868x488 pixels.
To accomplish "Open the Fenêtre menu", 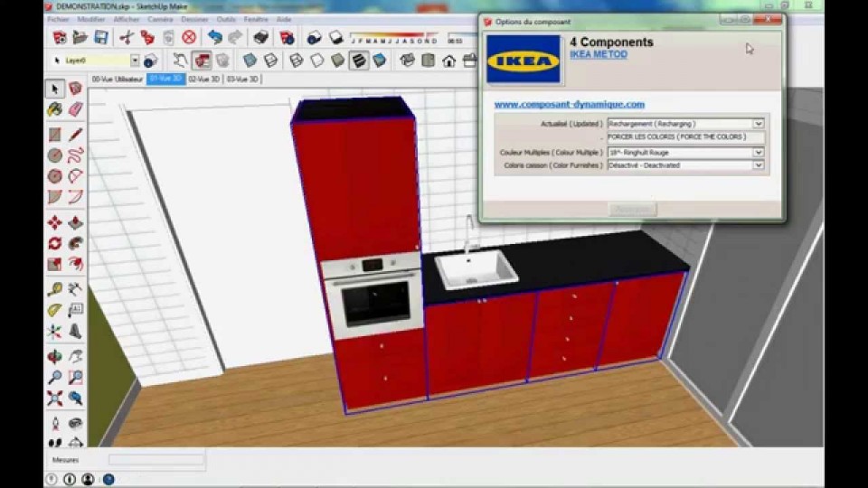I will pyautogui.click(x=256, y=19).
